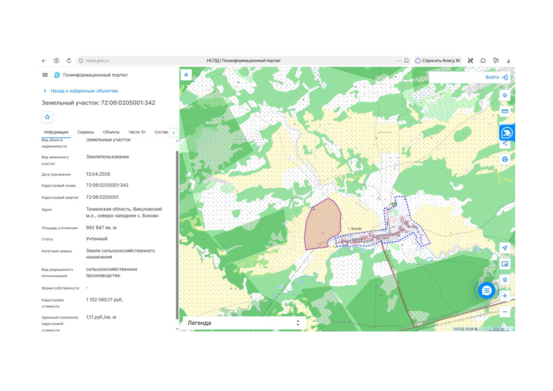Screen dimensions: 553x391
Task: Collapse the side panel with double-chevron button
Action: tap(186, 75)
